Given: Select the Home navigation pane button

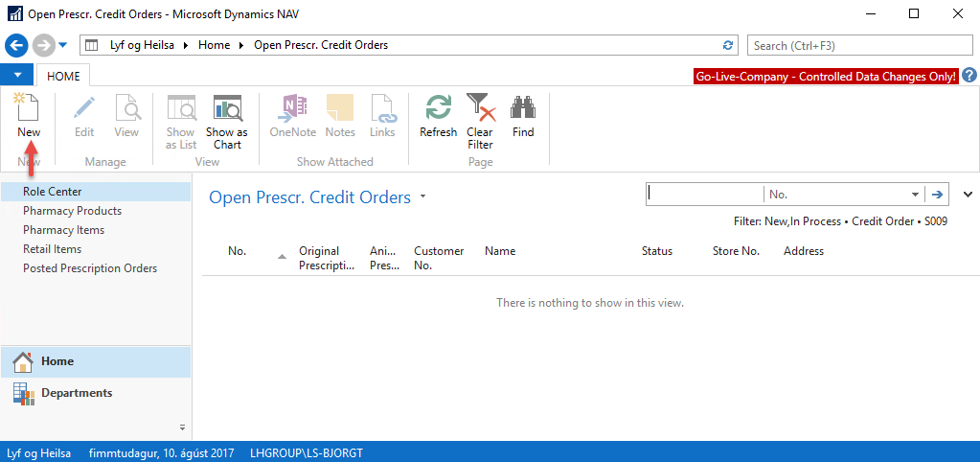Looking at the screenshot, I should tap(57, 361).
